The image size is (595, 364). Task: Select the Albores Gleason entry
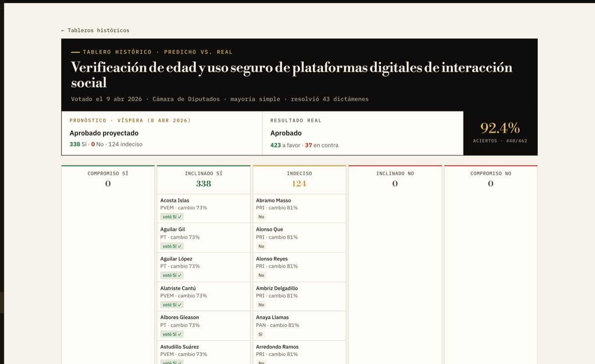point(203,326)
